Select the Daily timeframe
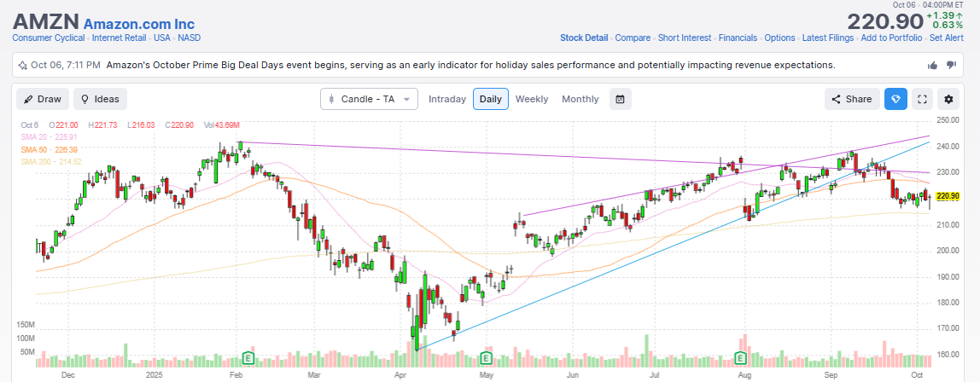Image resolution: width=980 pixels, height=382 pixels. (x=491, y=99)
